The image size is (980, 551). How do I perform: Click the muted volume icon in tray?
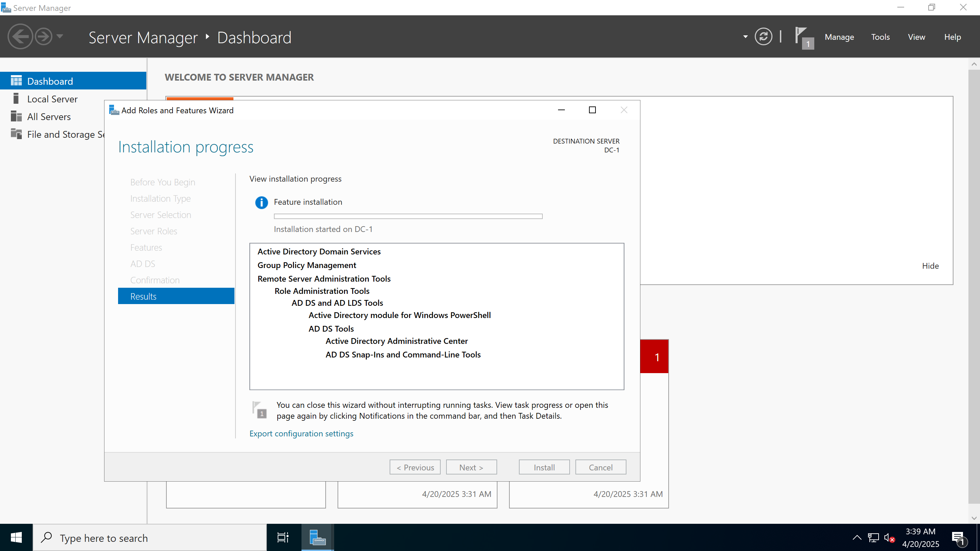[889, 537]
